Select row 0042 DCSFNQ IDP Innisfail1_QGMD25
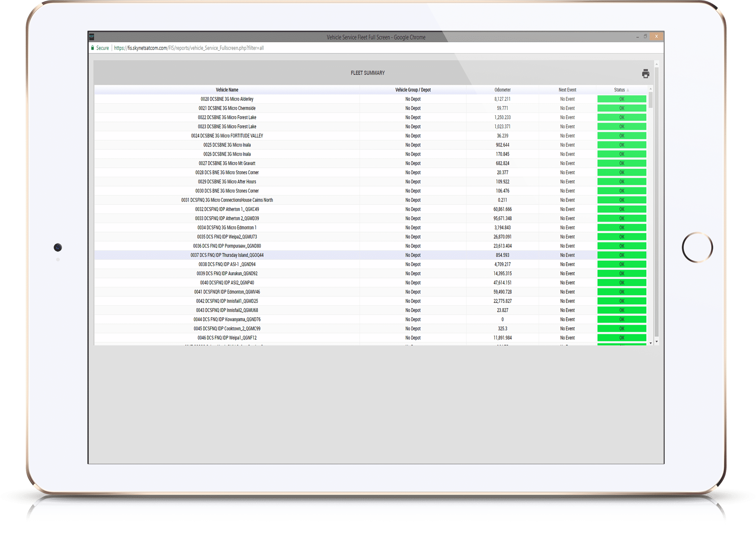 pyautogui.click(x=370, y=301)
